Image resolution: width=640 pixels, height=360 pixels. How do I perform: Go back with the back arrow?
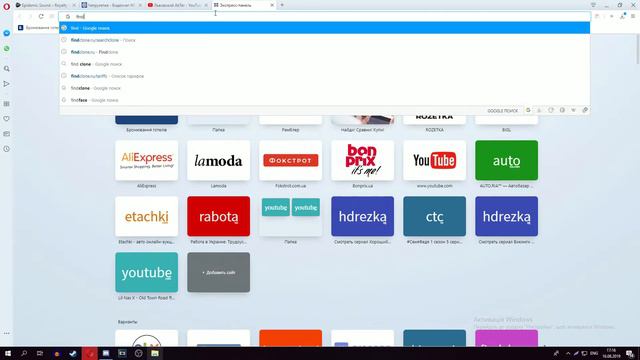tap(19, 16)
